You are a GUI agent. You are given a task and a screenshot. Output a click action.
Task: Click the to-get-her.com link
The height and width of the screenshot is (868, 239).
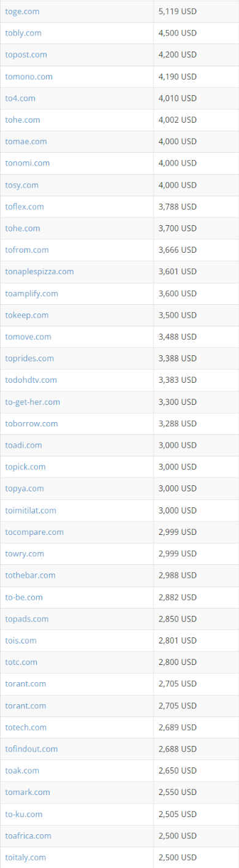32,402
